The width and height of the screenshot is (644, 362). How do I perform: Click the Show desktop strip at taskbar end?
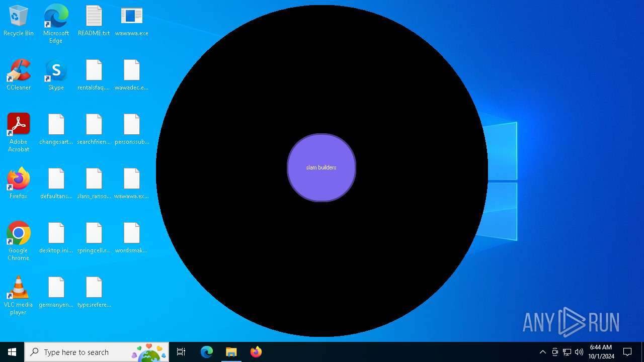(642, 352)
